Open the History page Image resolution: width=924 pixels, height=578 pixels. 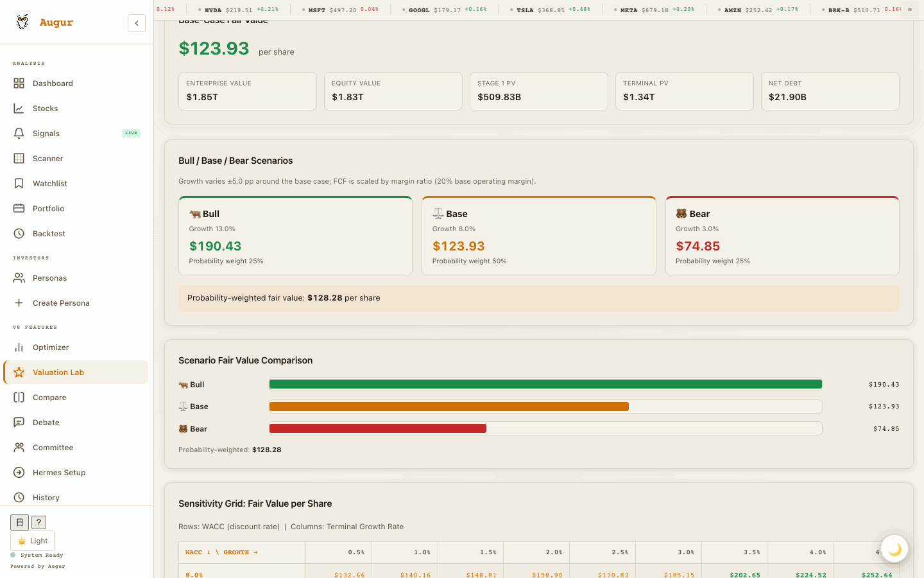[76, 498]
